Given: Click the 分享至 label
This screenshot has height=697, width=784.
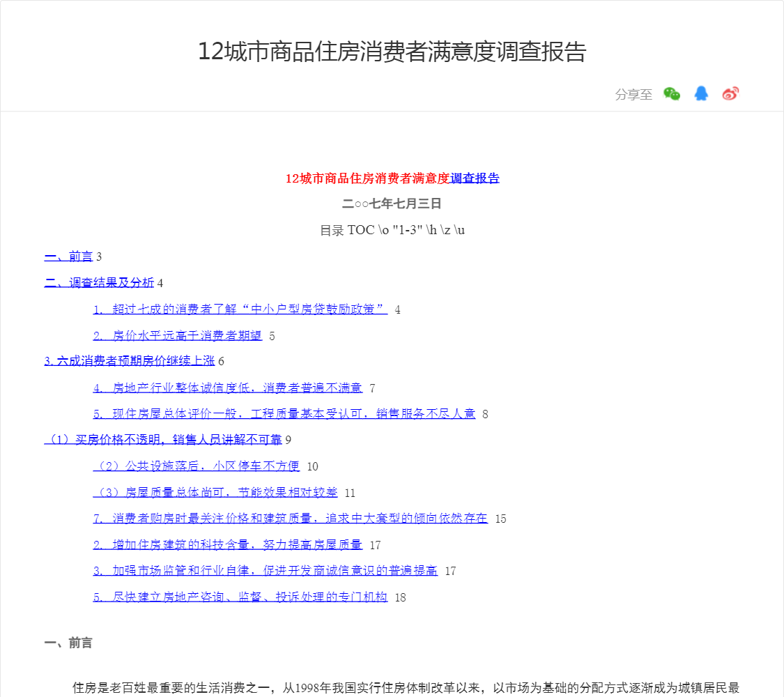Looking at the screenshot, I should coord(633,94).
